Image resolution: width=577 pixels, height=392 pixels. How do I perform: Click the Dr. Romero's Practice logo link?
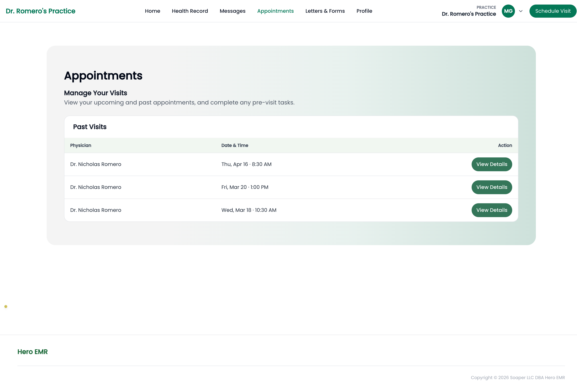40,11
